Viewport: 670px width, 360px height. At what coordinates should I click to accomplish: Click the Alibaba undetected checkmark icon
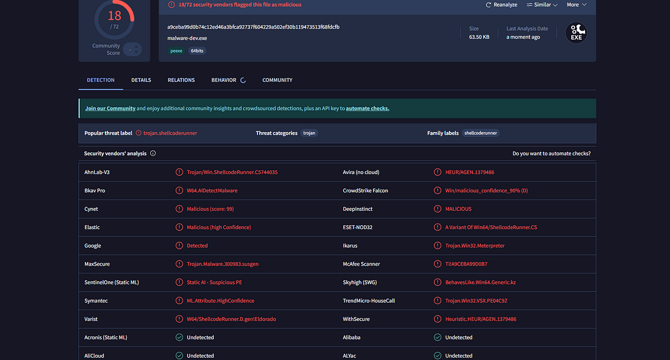(437, 337)
